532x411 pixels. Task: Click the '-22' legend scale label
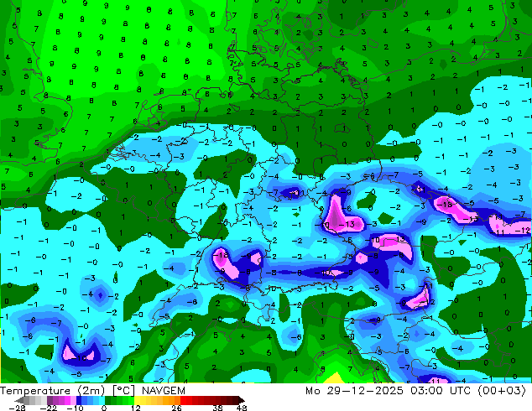[48, 408]
